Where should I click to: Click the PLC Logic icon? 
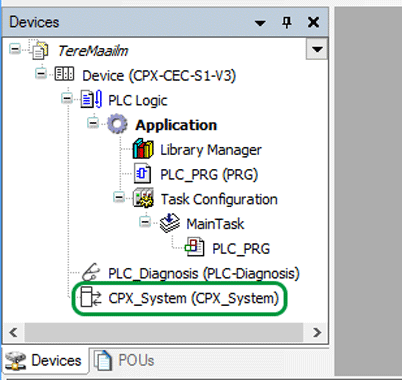(91, 99)
